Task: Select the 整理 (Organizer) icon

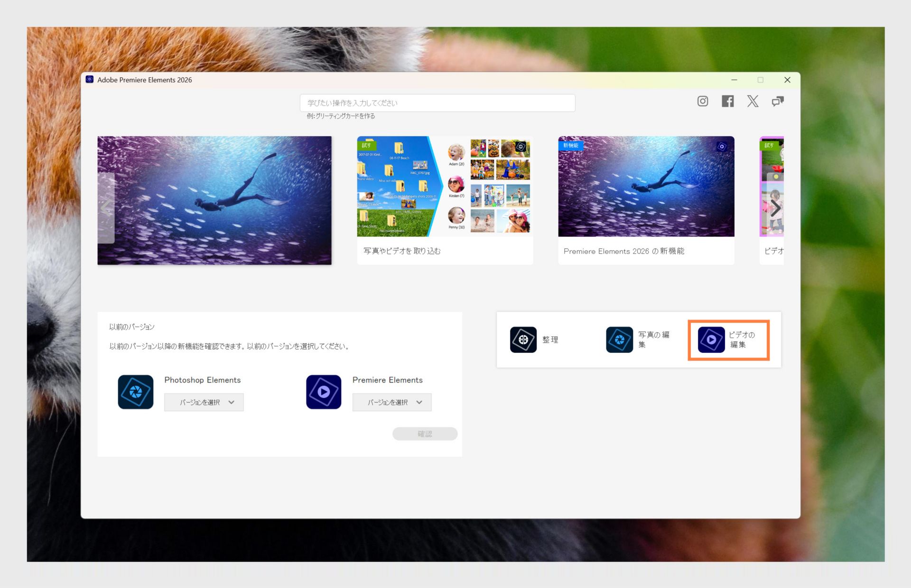Action: pyautogui.click(x=523, y=339)
